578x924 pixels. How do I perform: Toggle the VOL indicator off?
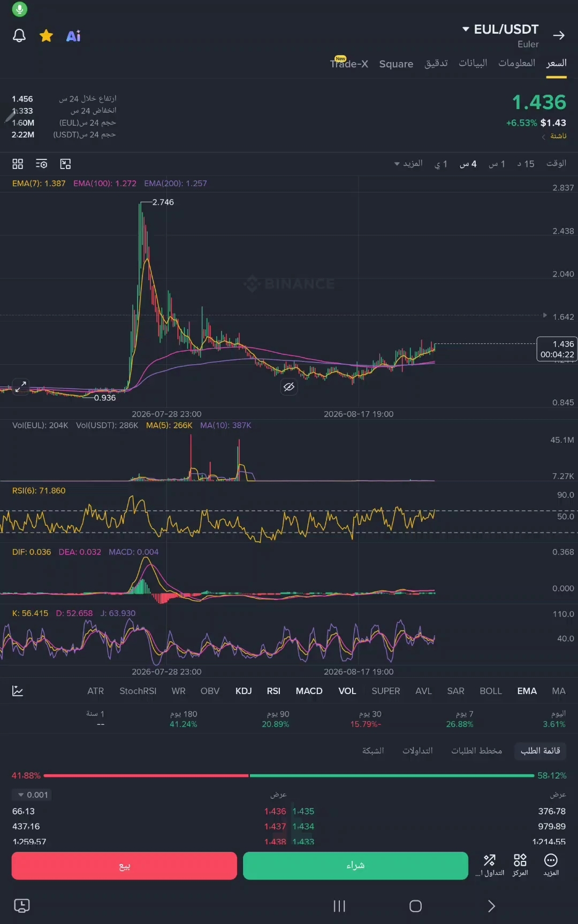347,691
